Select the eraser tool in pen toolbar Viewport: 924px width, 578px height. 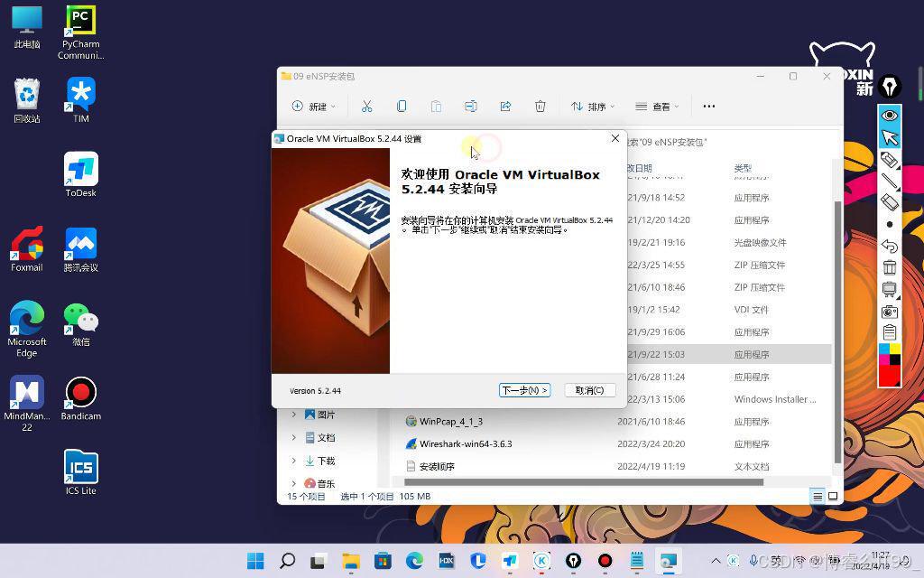889,202
